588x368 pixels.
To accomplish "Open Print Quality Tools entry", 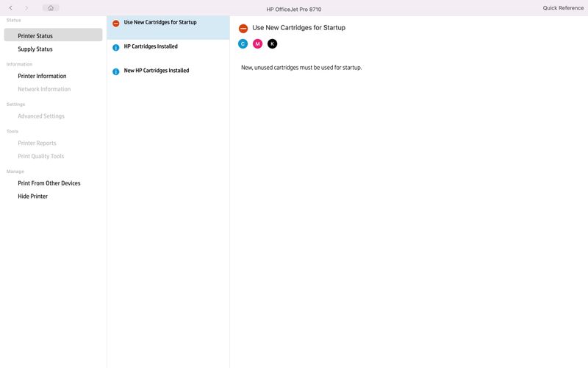I will (41, 156).
